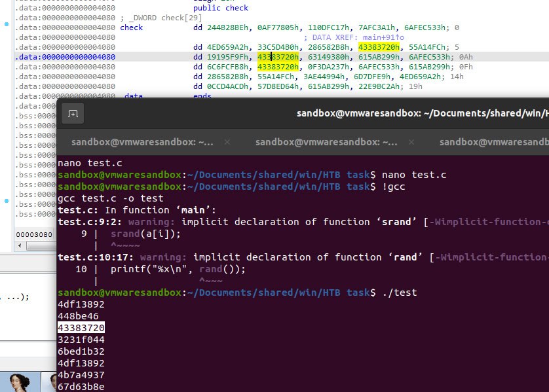
Task: Select value 6C6FCFB8h in the check array
Action: pyautogui.click(x=227, y=67)
